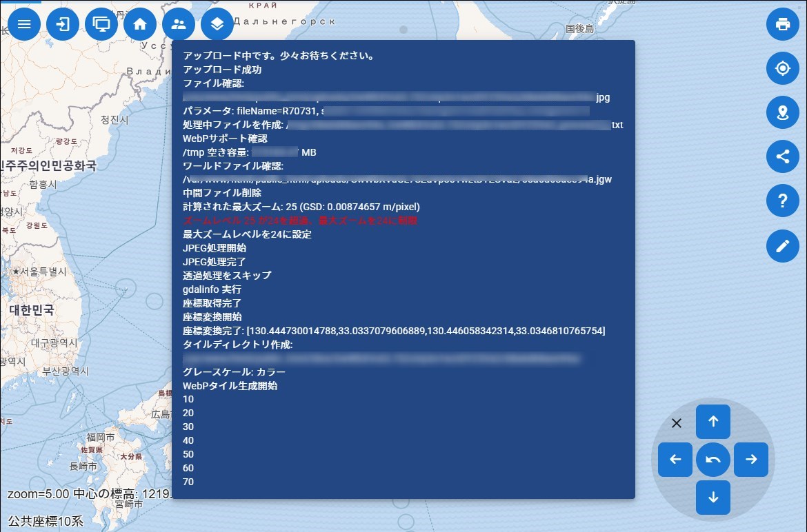Pan the map to the right
Screen dimensions: 807x532
751,460
